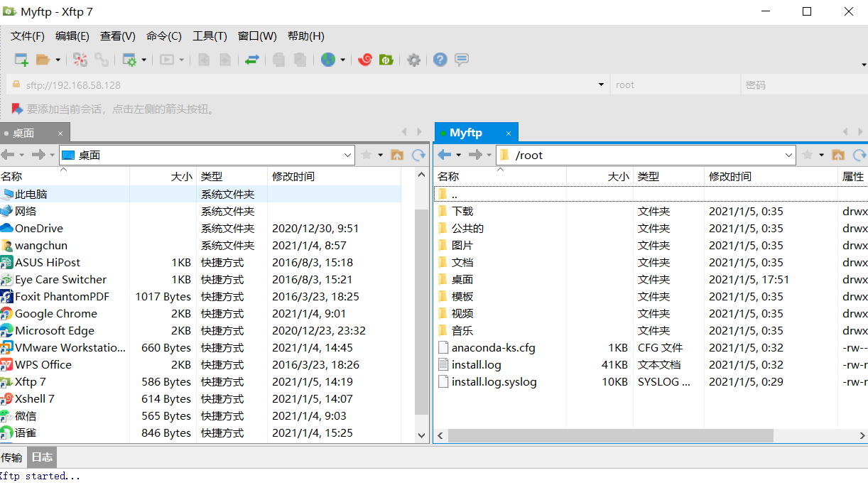Sort remote list by 类型 column header
Screen dimensions: 868x490
click(x=668, y=176)
